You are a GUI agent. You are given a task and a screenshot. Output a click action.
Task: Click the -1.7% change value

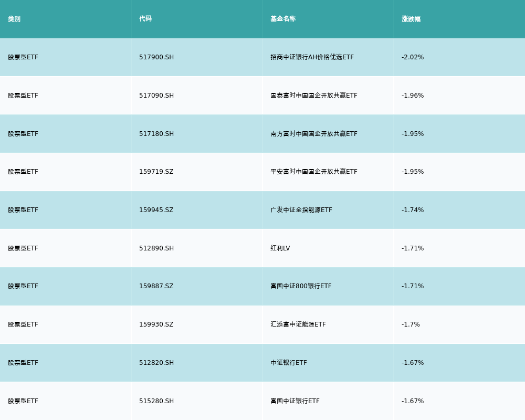pyautogui.click(x=411, y=324)
